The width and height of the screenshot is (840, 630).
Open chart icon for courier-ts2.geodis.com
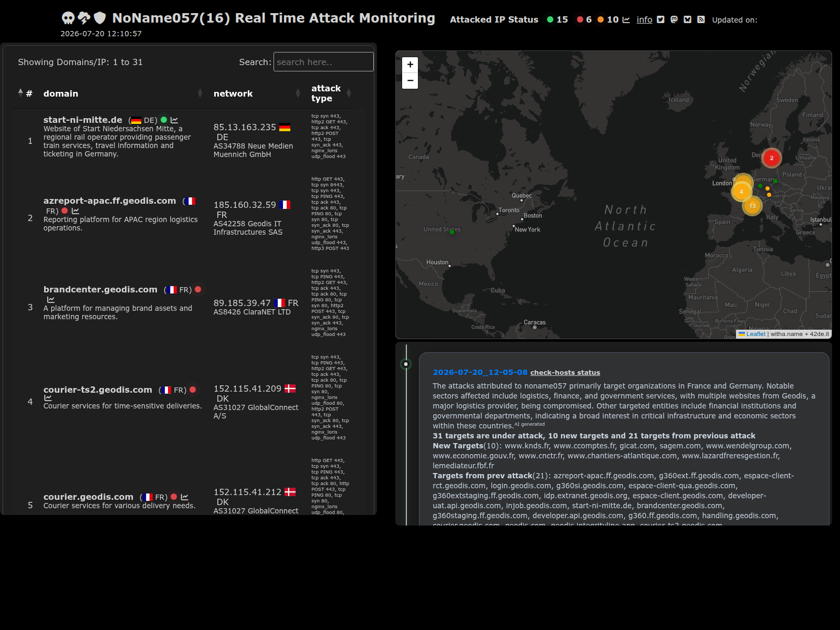48,398
